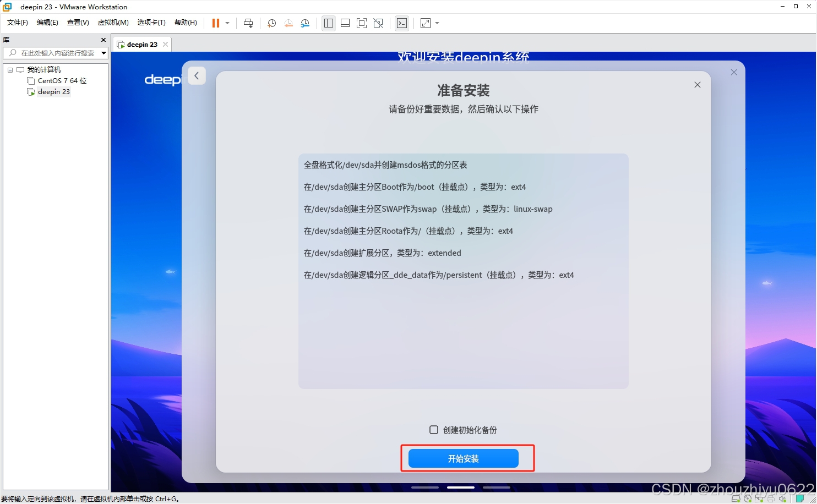Open the 编辑(E) menu
Screen dimensions: 817x504
pos(47,23)
